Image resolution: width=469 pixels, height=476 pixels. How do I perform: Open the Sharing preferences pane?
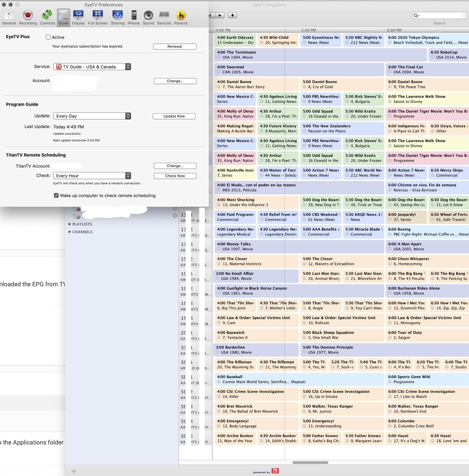tap(118, 18)
